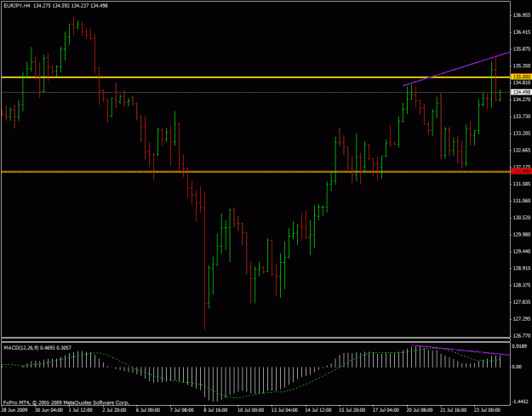Click the 23 Jul 00:00 time label
The height and width of the screenshot is (416, 532).
[x=487, y=410]
